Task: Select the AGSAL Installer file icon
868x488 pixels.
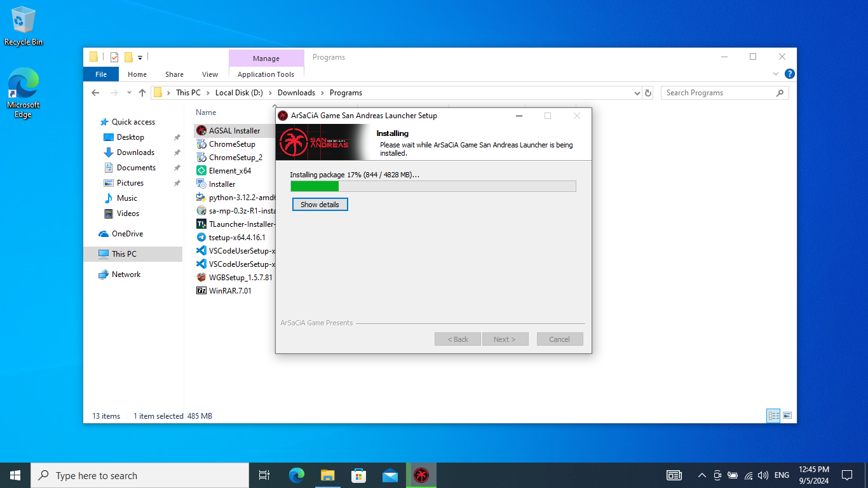Action: [201, 130]
